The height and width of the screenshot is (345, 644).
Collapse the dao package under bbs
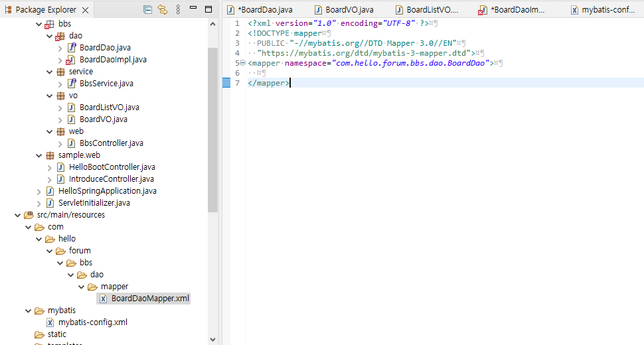tap(50, 36)
